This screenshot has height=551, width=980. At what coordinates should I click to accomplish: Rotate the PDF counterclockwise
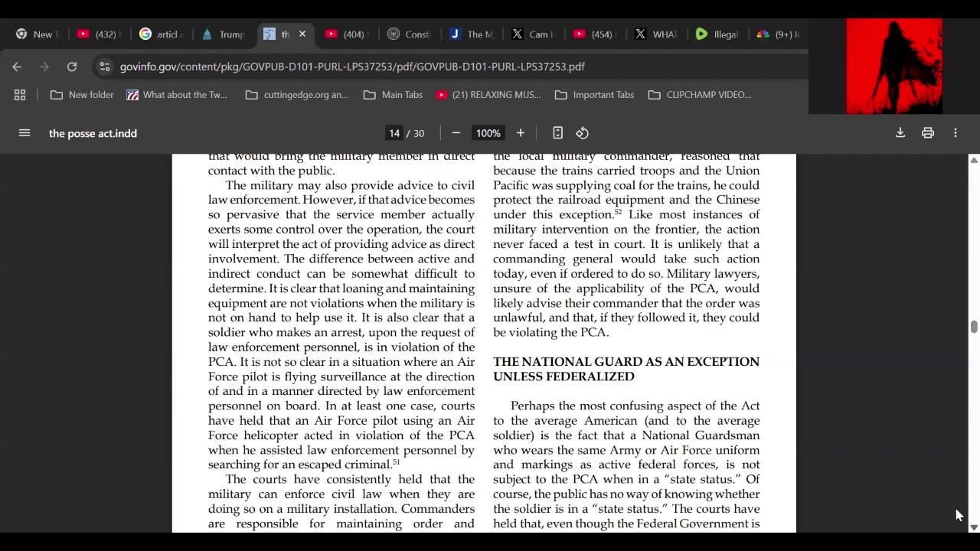(x=583, y=133)
